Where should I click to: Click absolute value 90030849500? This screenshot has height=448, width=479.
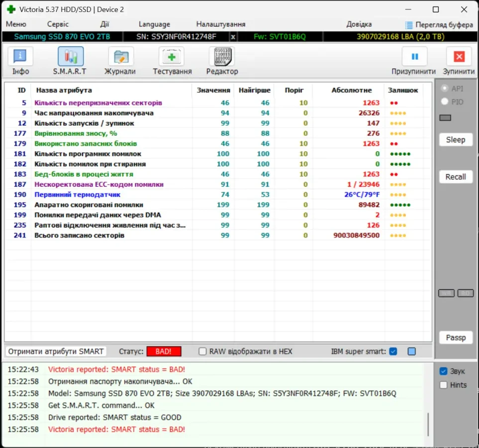pos(356,235)
